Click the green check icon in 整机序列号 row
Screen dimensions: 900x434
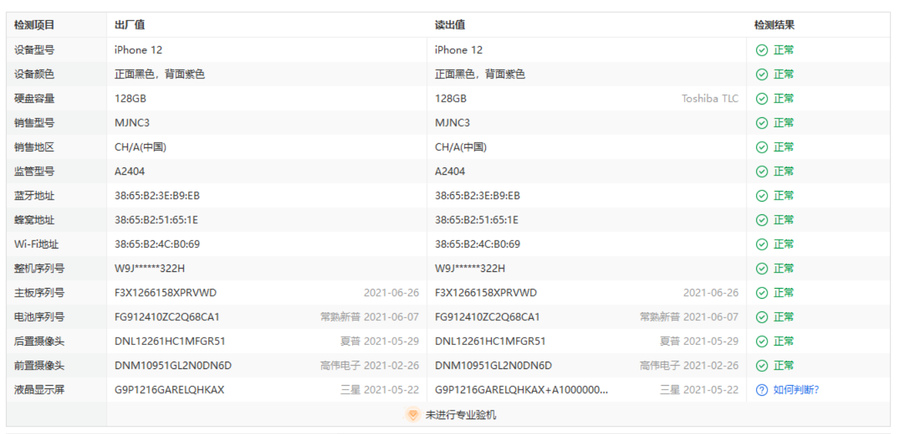(x=762, y=269)
